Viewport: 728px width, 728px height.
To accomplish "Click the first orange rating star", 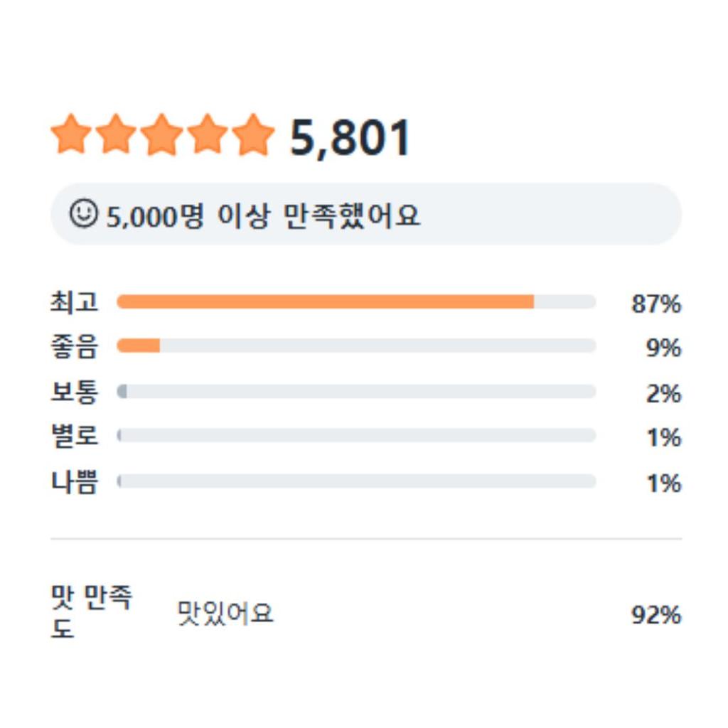I will coord(71,135).
